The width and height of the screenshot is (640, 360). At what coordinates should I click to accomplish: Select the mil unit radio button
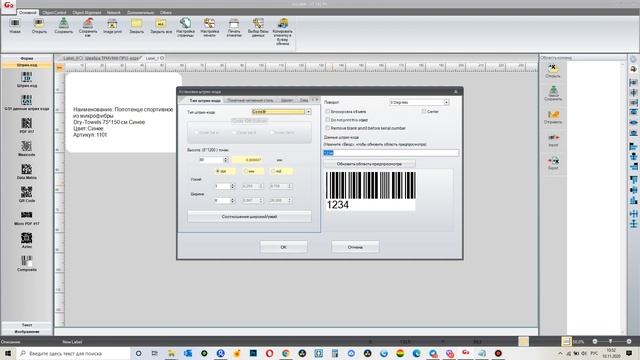pyautogui.click(x=273, y=171)
